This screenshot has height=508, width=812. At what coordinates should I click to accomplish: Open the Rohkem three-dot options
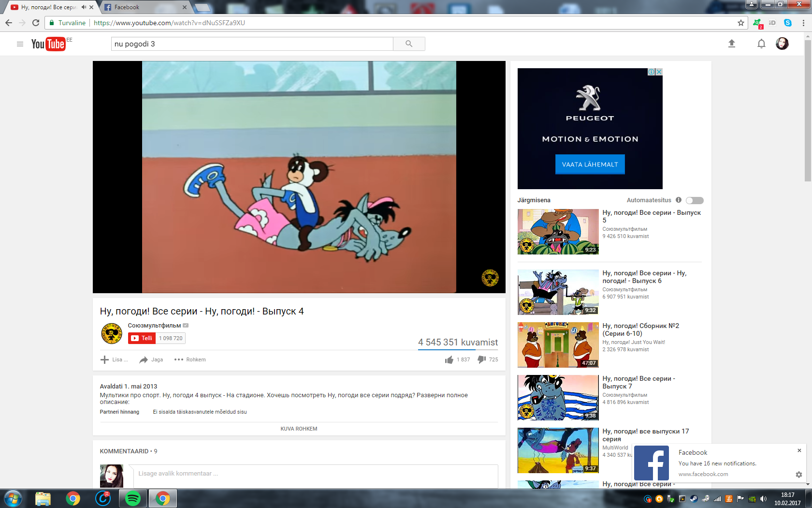click(x=190, y=359)
